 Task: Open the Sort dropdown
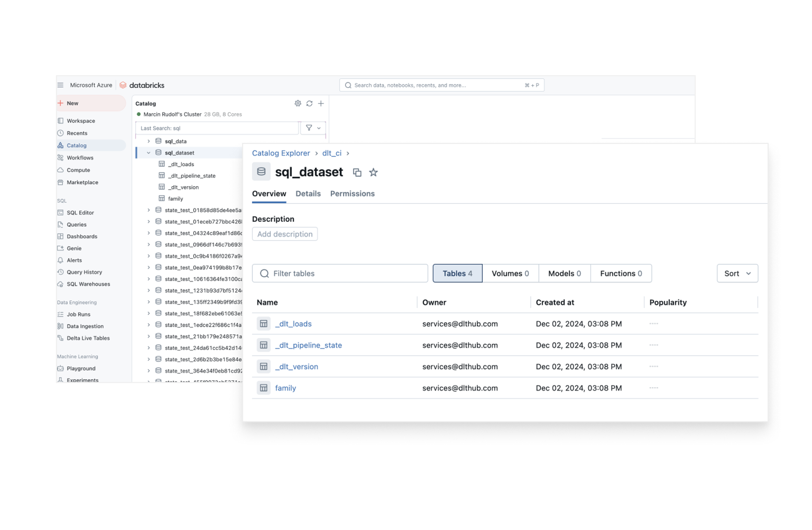tap(737, 273)
